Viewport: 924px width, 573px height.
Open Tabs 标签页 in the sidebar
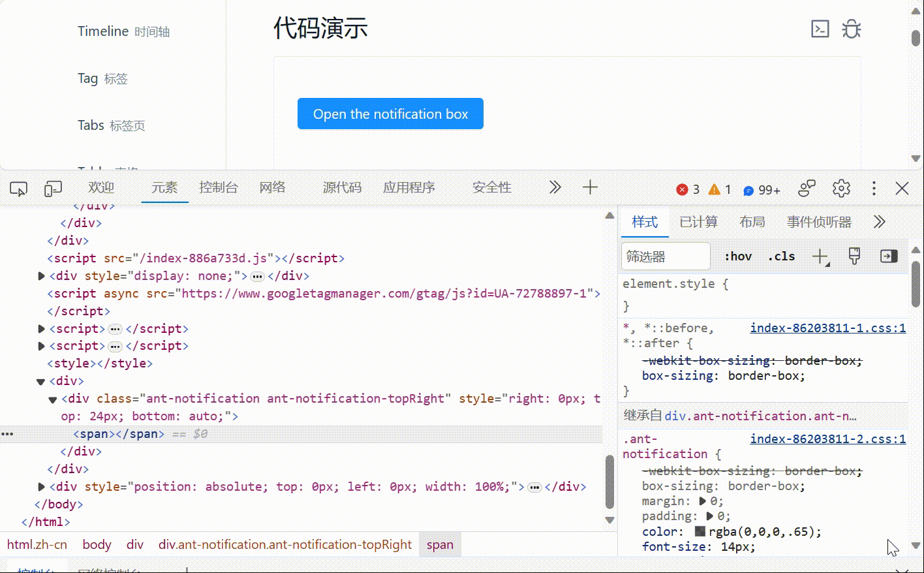(112, 125)
